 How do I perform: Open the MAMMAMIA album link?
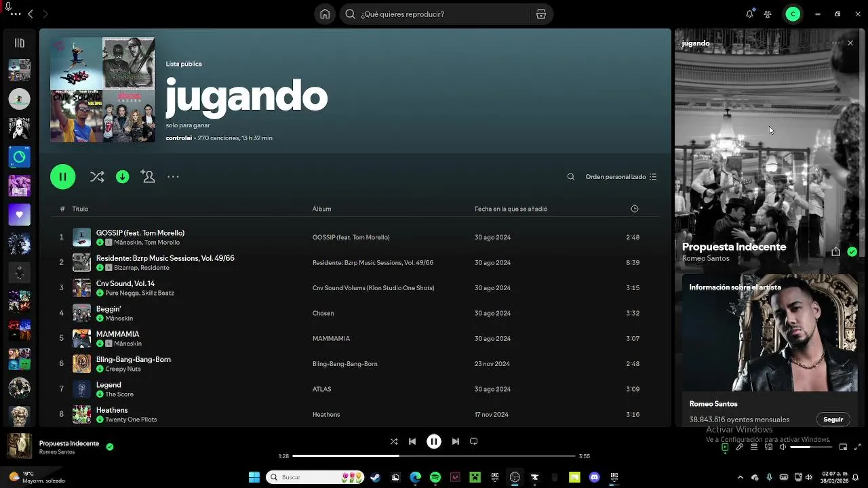[331, 339]
